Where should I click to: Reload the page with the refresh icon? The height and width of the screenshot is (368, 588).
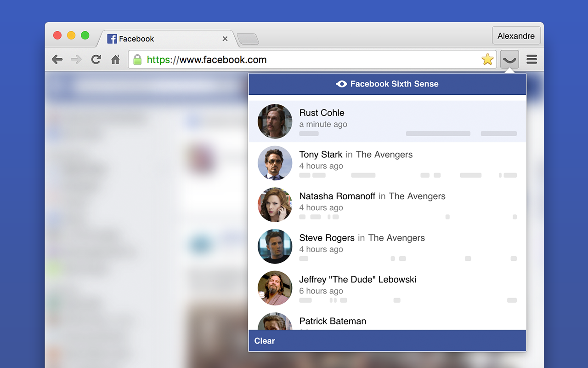click(x=96, y=59)
